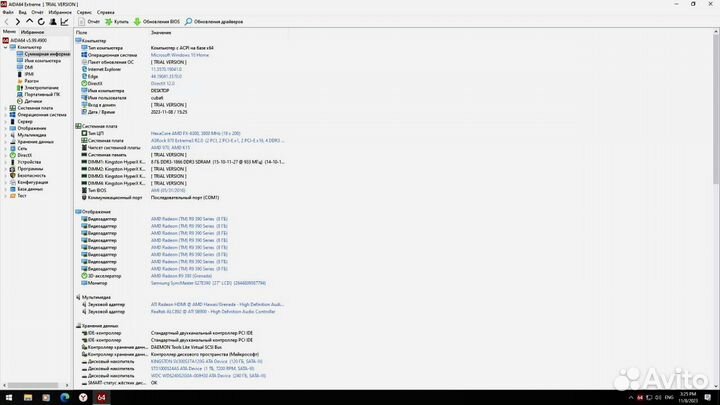Screen dimensions: 720x405
Task: Open the Windows Start menu
Action: click(9, 397)
